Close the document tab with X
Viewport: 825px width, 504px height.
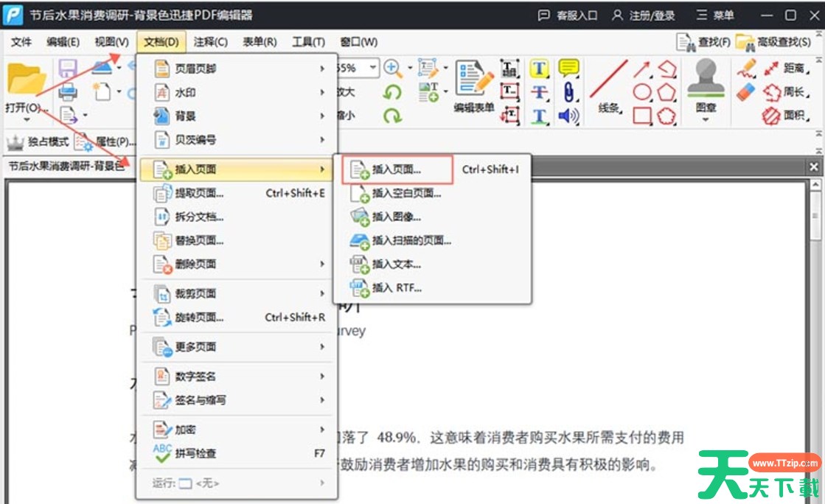(813, 167)
